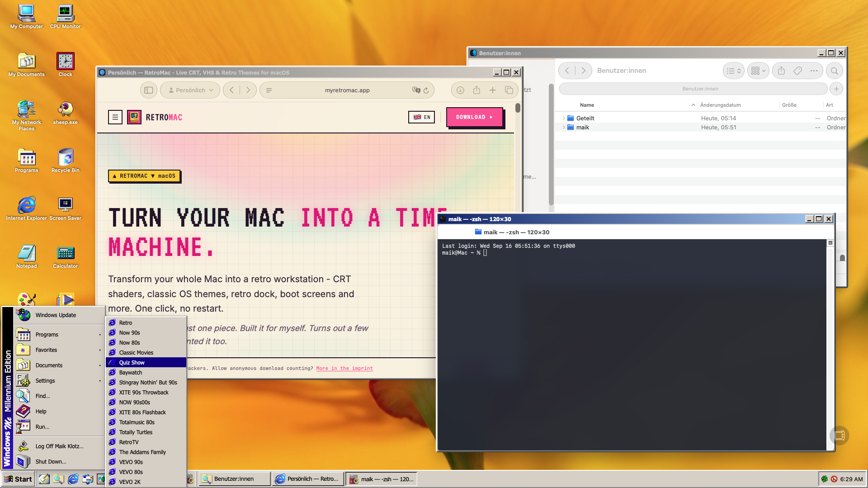Click the taskbar clock showing 6:29 AM
Image resolution: width=868 pixels, height=488 pixels.
[851, 479]
